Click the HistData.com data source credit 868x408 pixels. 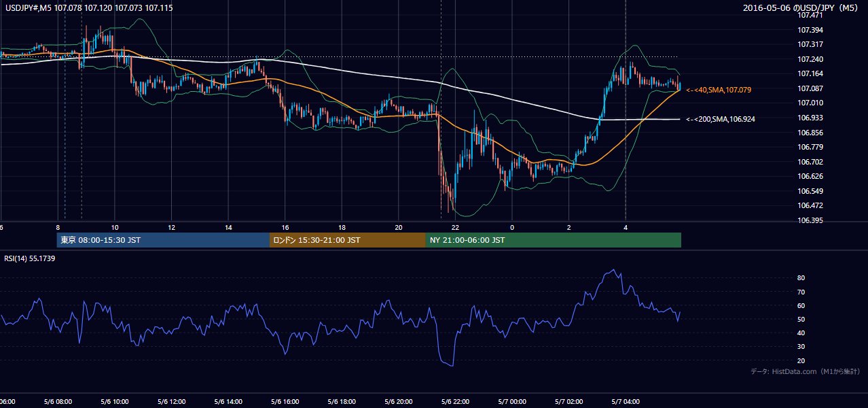[x=806, y=371]
